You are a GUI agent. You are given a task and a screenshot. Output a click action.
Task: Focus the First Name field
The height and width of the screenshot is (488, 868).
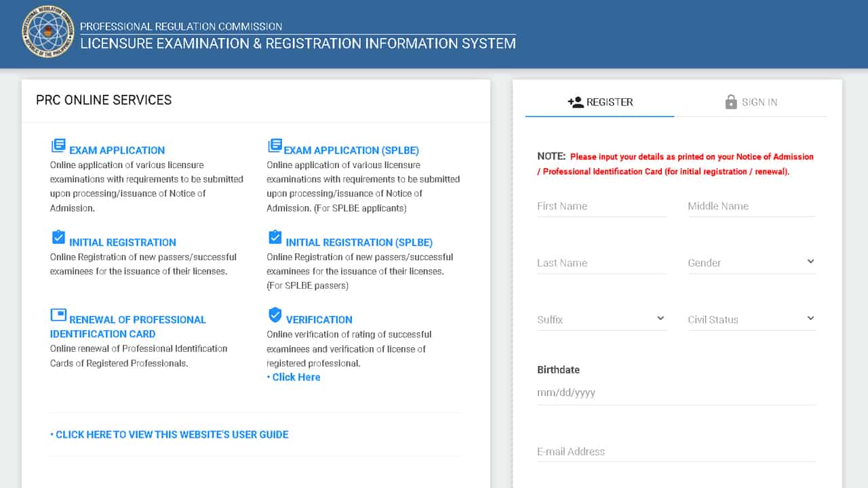(x=601, y=206)
